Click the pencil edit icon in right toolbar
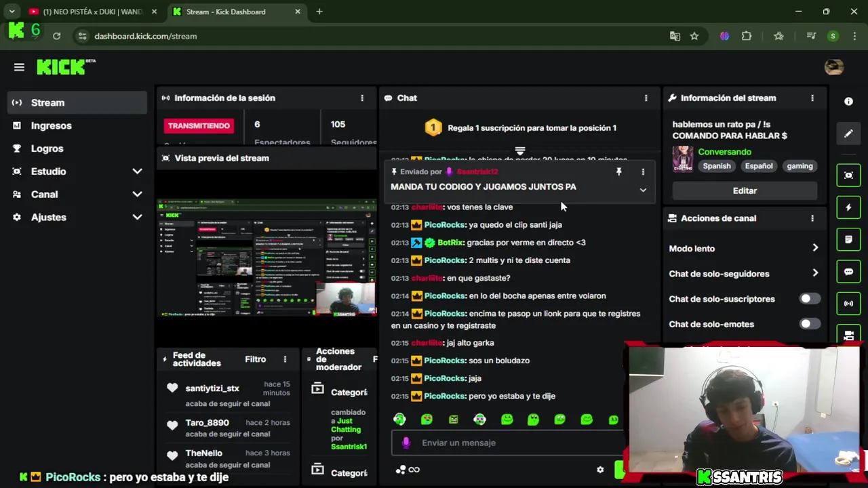The height and width of the screenshot is (488, 868). 848,134
